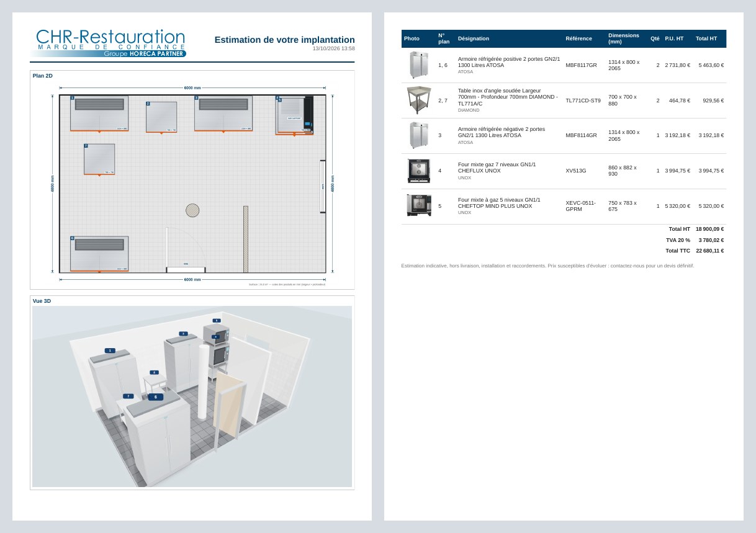Click the 'Plan 2D' section label
The image size is (756, 533).
pos(43,76)
